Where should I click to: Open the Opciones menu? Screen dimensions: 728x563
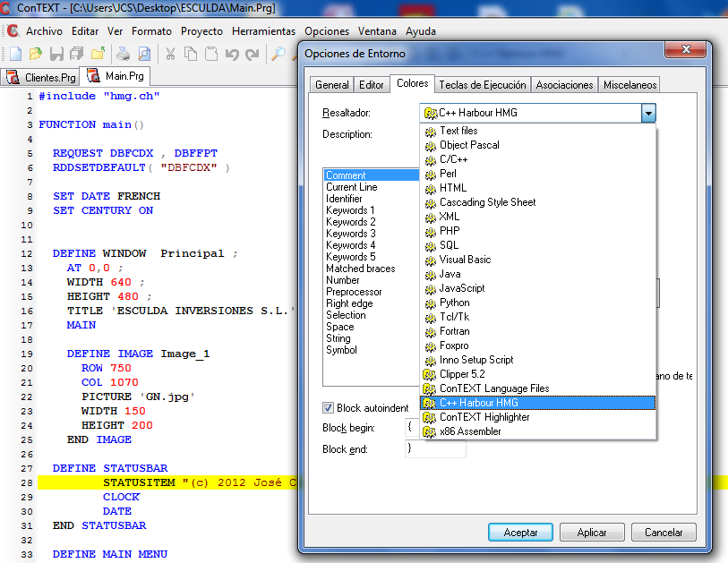(x=327, y=31)
